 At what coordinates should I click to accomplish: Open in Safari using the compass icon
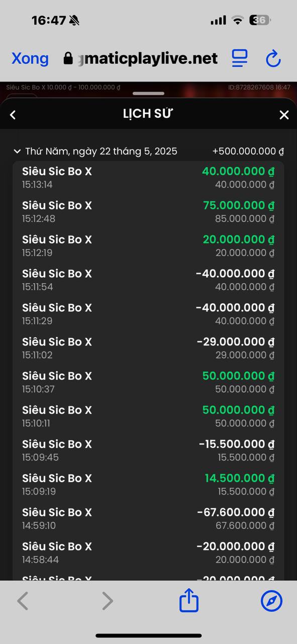(x=272, y=601)
